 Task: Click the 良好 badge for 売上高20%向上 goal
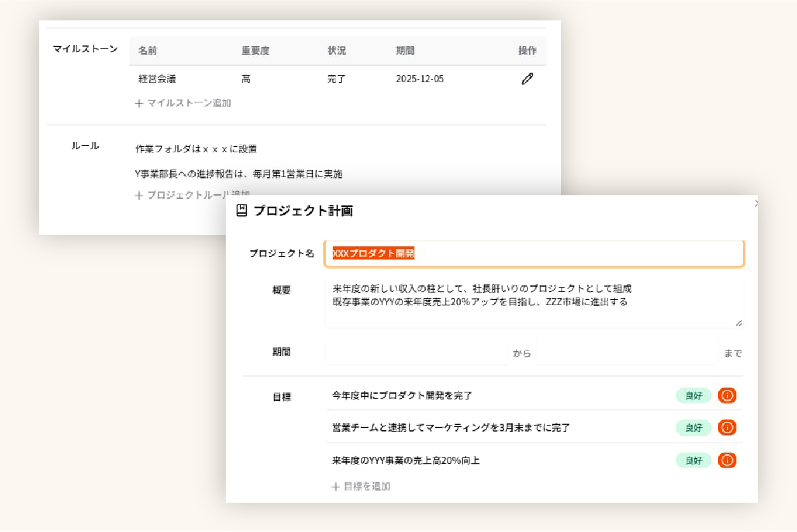[x=694, y=460]
